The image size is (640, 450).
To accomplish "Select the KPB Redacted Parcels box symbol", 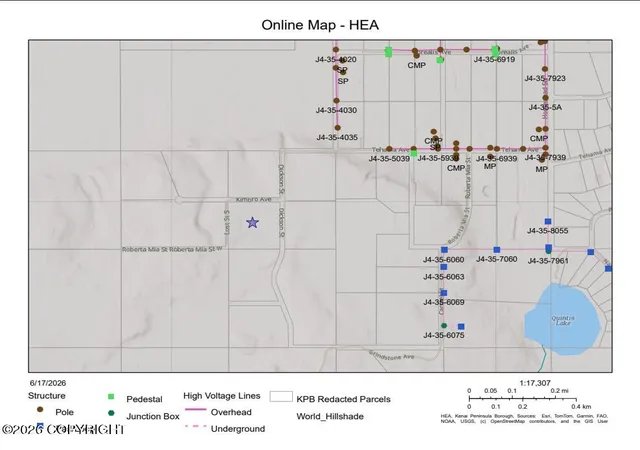I will 281,397.
